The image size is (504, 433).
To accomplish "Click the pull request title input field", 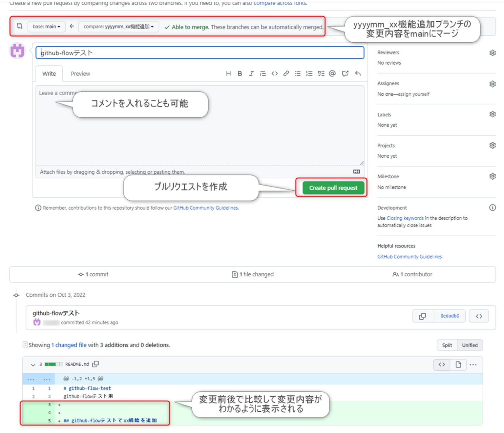I will click(x=200, y=52).
